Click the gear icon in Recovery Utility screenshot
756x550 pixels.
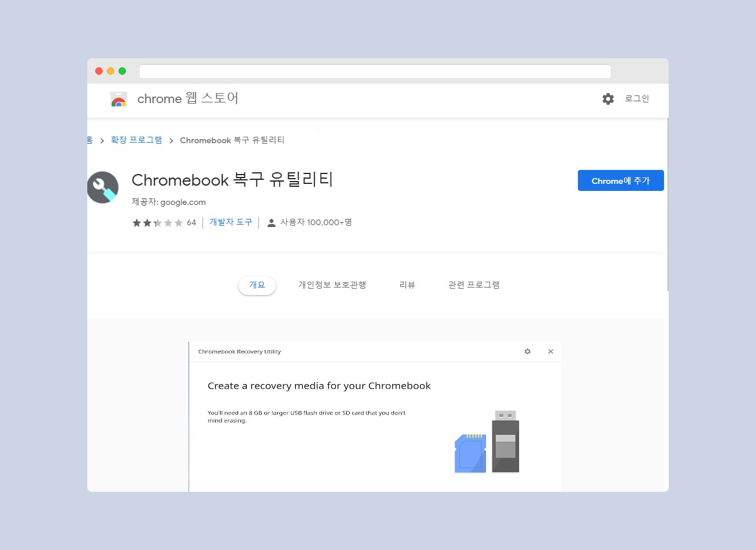click(527, 352)
